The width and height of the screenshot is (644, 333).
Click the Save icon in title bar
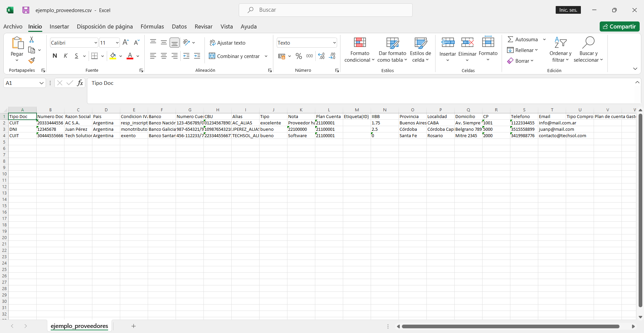(26, 10)
